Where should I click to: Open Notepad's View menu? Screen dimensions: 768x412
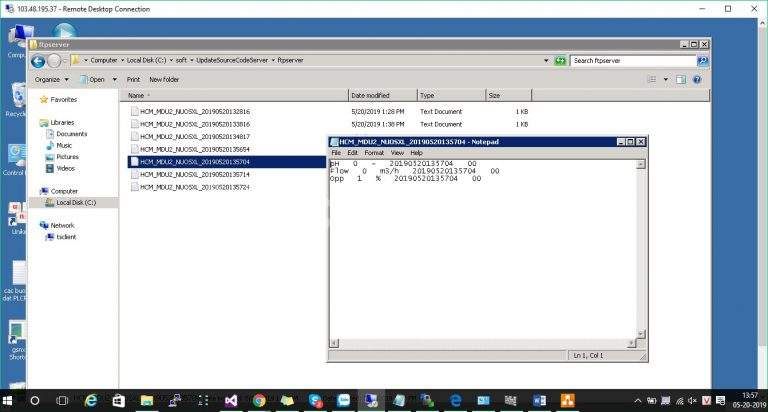pyautogui.click(x=397, y=153)
